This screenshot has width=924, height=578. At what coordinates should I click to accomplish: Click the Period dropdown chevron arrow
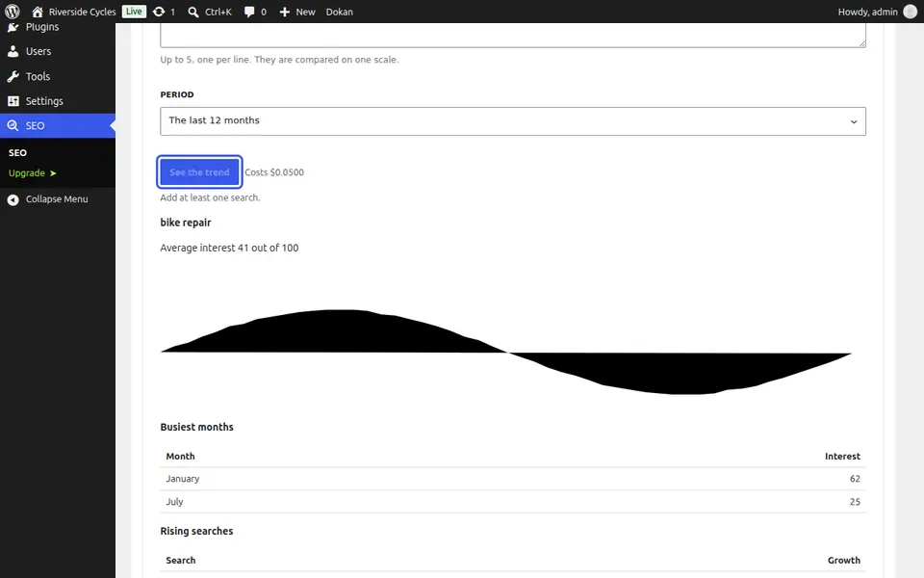[x=854, y=121]
